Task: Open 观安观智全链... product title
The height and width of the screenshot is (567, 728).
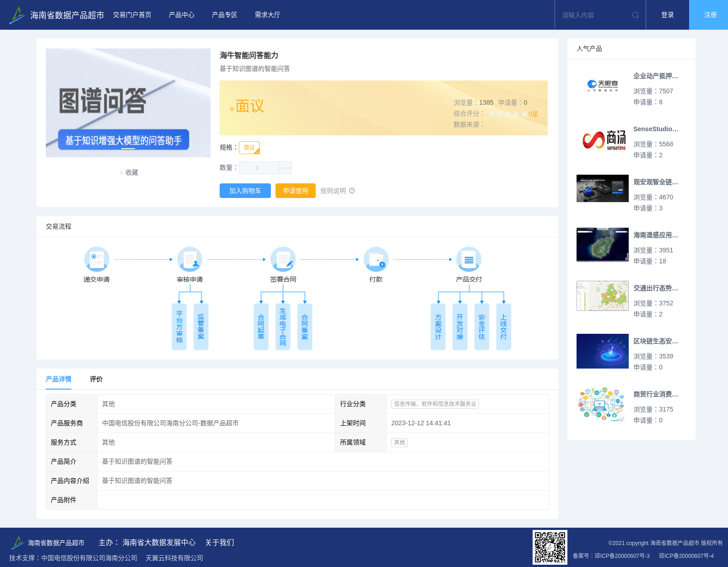Action: pos(656,182)
